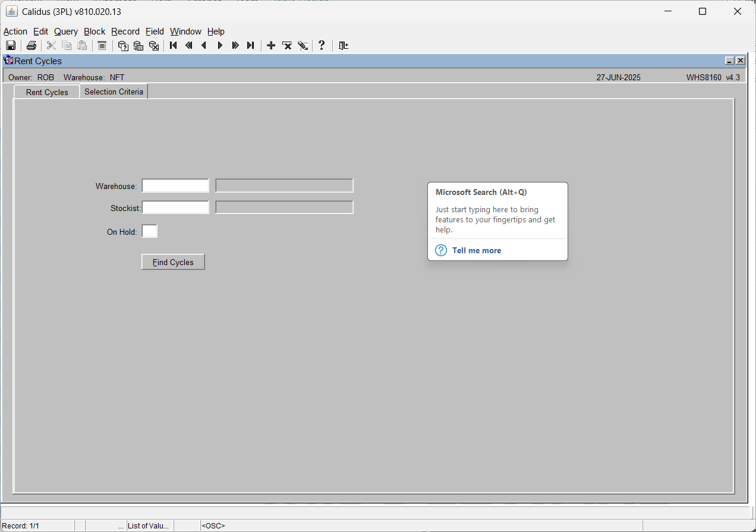Image resolution: width=756 pixels, height=532 pixels.
Task: Open the Record menu
Action: [125, 32]
